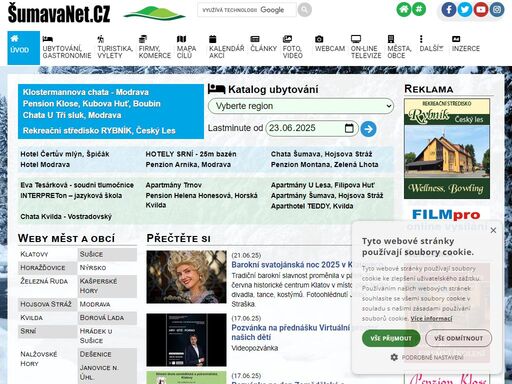Screen dimensions: 512x384
Task: Accept all cookies with 'Vše přijmout'
Action: point(391,338)
